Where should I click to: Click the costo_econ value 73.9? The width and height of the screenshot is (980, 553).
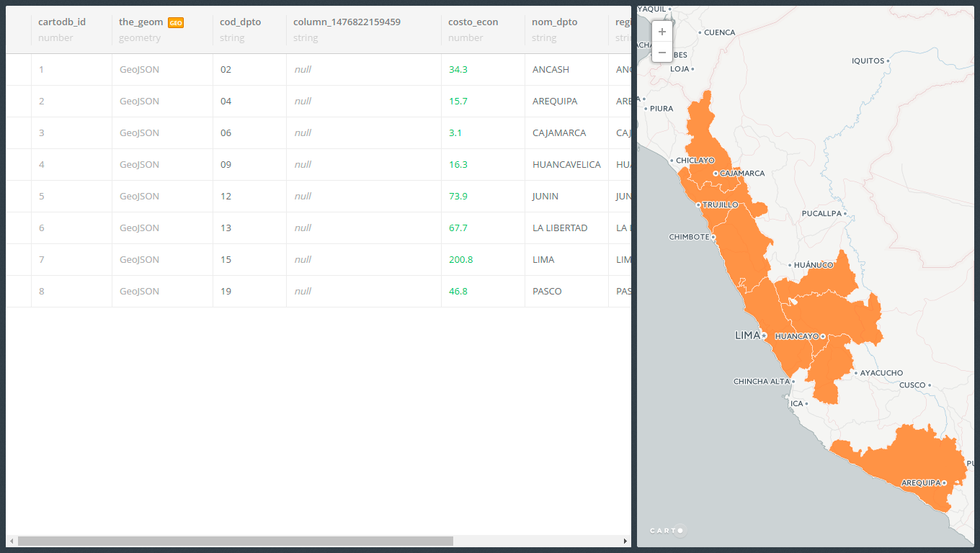click(x=458, y=197)
